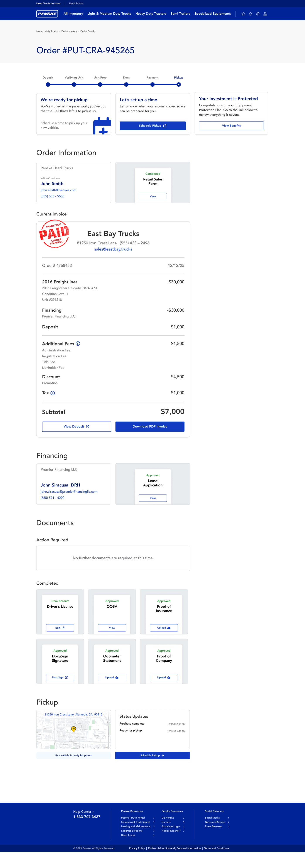
Task: Show the Tax info icon tooltip
Action: coord(53,393)
